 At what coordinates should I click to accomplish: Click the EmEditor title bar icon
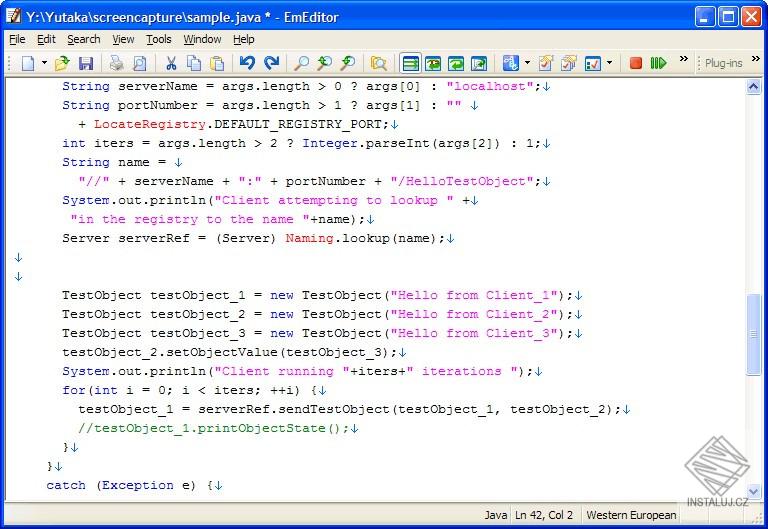pos(13,17)
